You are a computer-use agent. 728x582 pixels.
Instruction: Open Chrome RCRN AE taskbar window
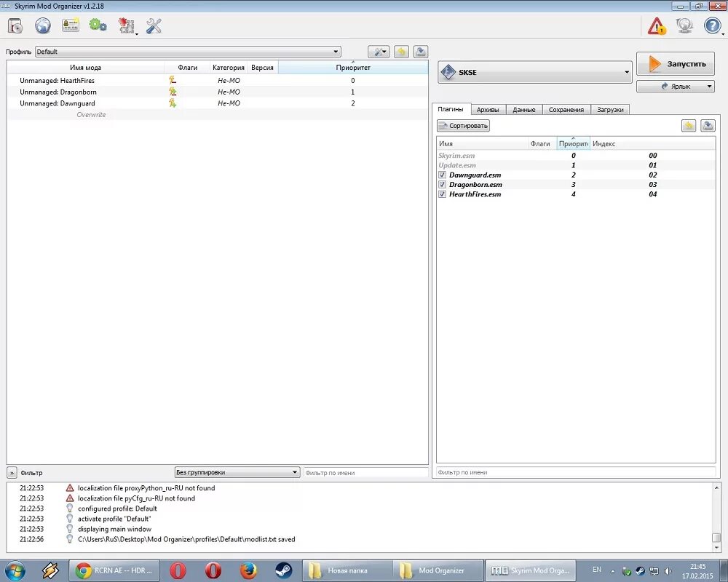click(114, 570)
